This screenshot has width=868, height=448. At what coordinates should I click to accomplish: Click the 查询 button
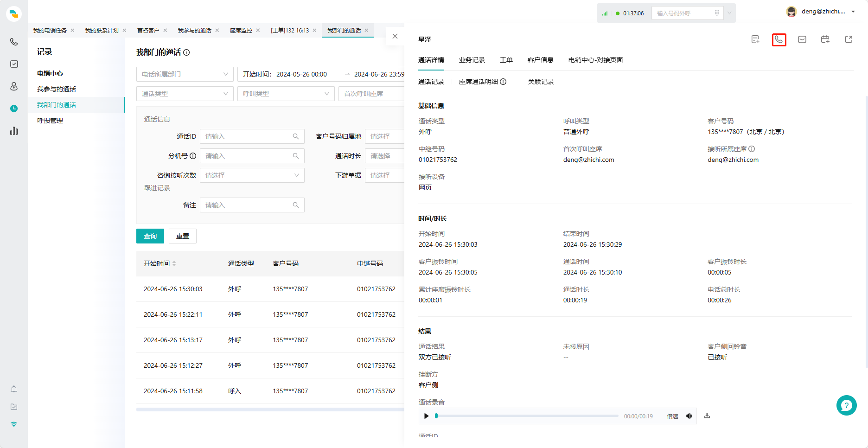150,236
